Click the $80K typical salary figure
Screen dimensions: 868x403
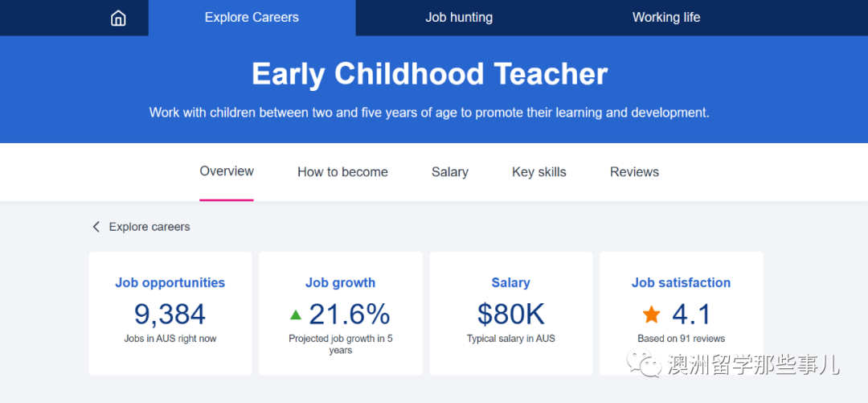pos(511,315)
